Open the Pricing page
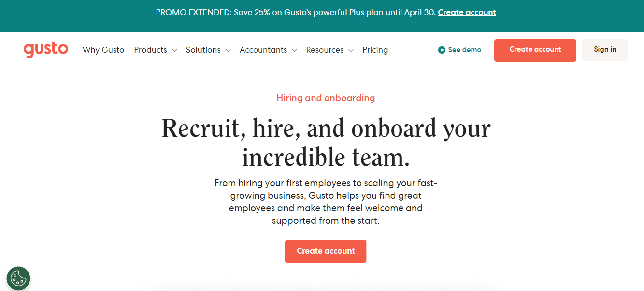Screen dimensions: 644x291 [x=375, y=50]
